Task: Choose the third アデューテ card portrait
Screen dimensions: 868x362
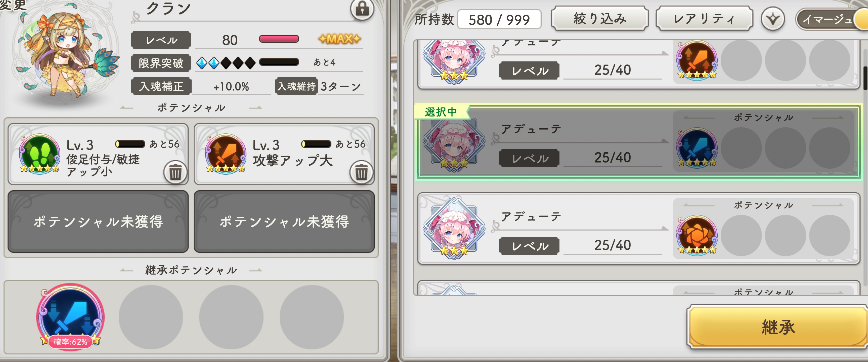Action: click(x=454, y=228)
